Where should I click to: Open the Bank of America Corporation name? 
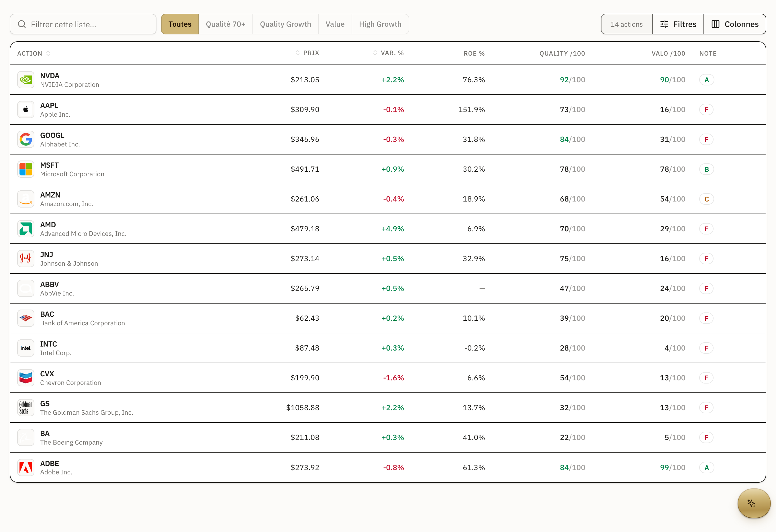83,323
